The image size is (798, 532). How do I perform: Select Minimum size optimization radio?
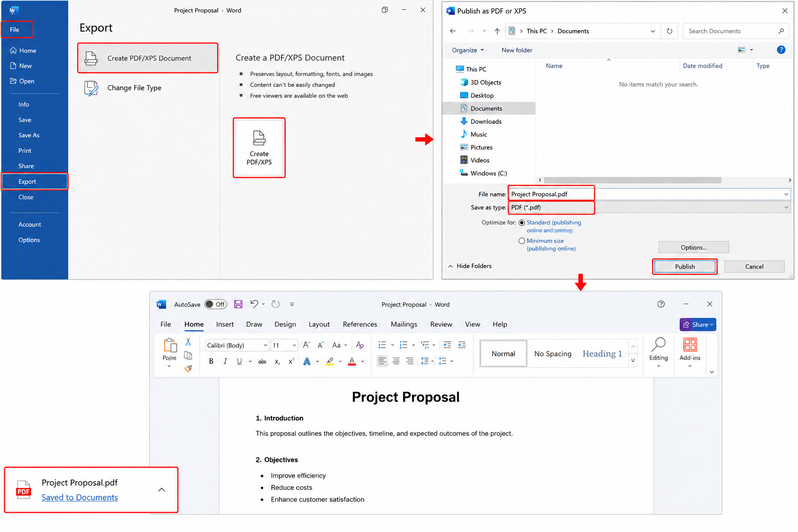pyautogui.click(x=522, y=241)
